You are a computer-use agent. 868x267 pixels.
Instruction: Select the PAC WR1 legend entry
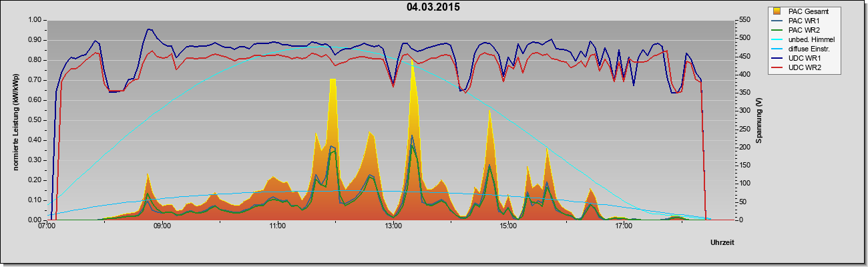click(803, 21)
